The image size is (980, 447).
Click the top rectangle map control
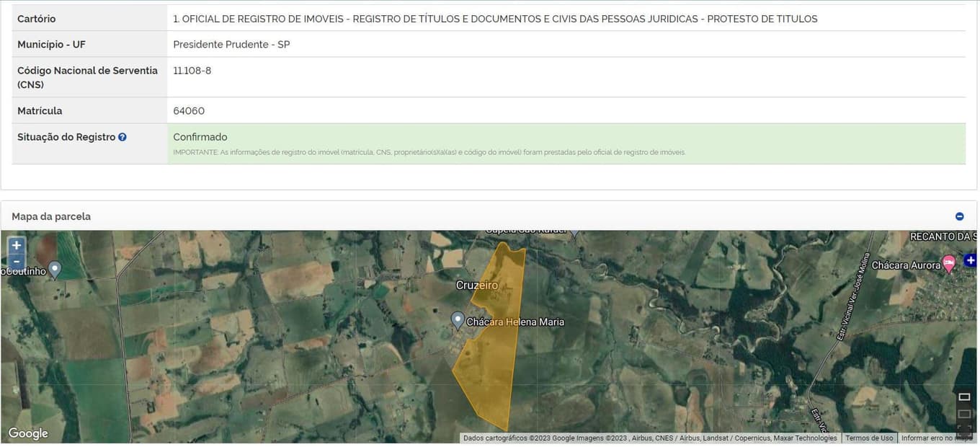pyautogui.click(x=964, y=397)
